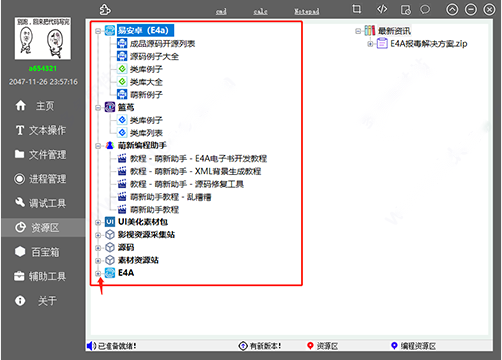Click the crop screenshot icon
Viewport: 502px width, 360px height.
tap(357, 9)
